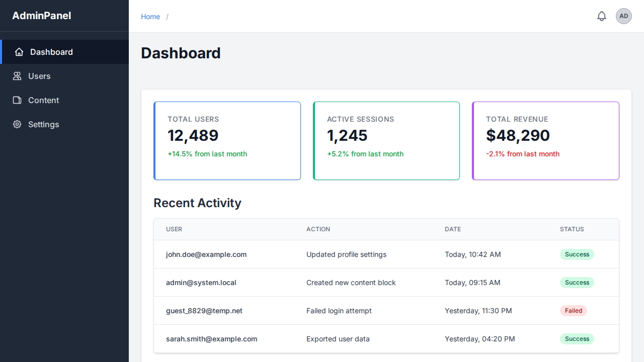
Task: Select the Dashboard home icon in sidebar
Action: 19,52
